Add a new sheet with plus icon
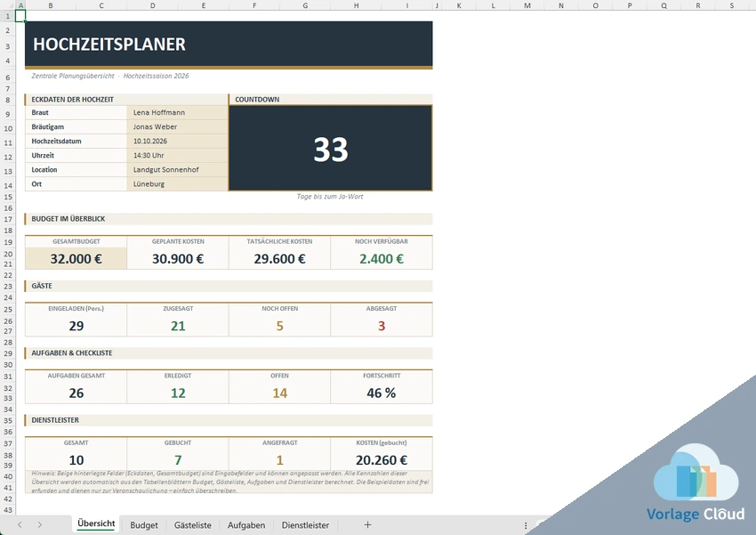The image size is (756, 535). pyautogui.click(x=367, y=524)
